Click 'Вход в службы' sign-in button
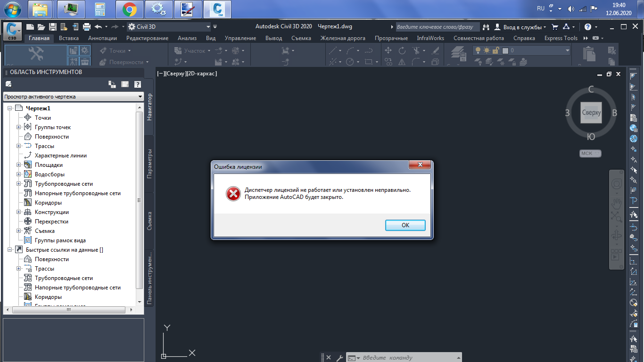This screenshot has height=362, width=644. pyautogui.click(x=520, y=27)
